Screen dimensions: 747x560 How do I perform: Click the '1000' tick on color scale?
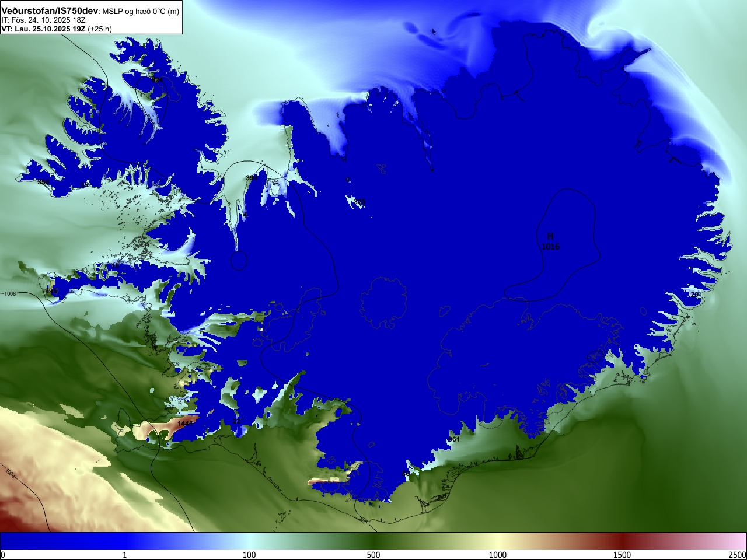498,555
